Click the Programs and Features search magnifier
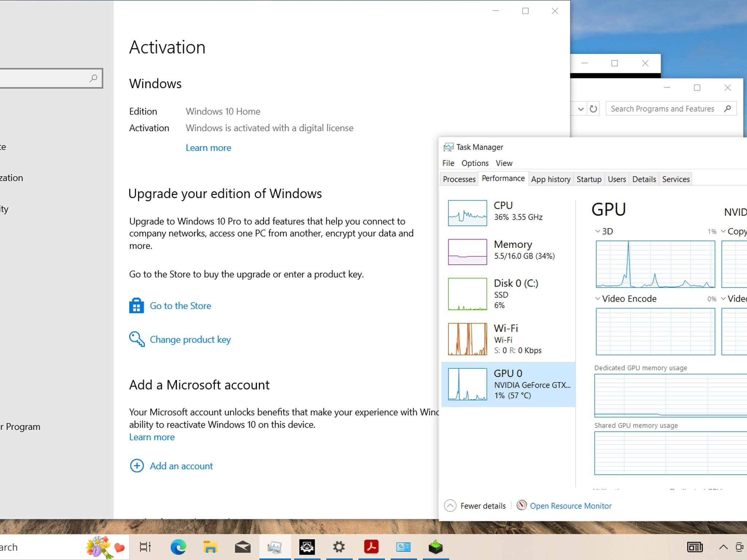The height and width of the screenshot is (560, 747). [727, 109]
